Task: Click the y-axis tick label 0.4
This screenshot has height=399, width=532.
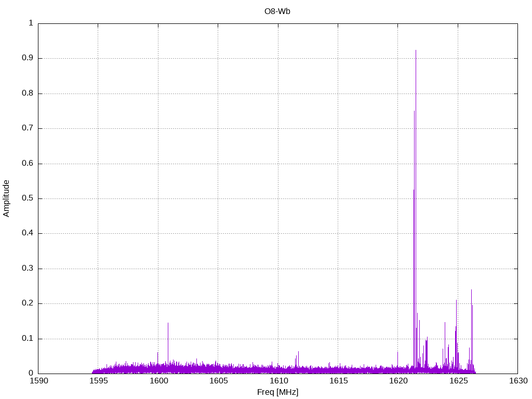Action: 28,233
